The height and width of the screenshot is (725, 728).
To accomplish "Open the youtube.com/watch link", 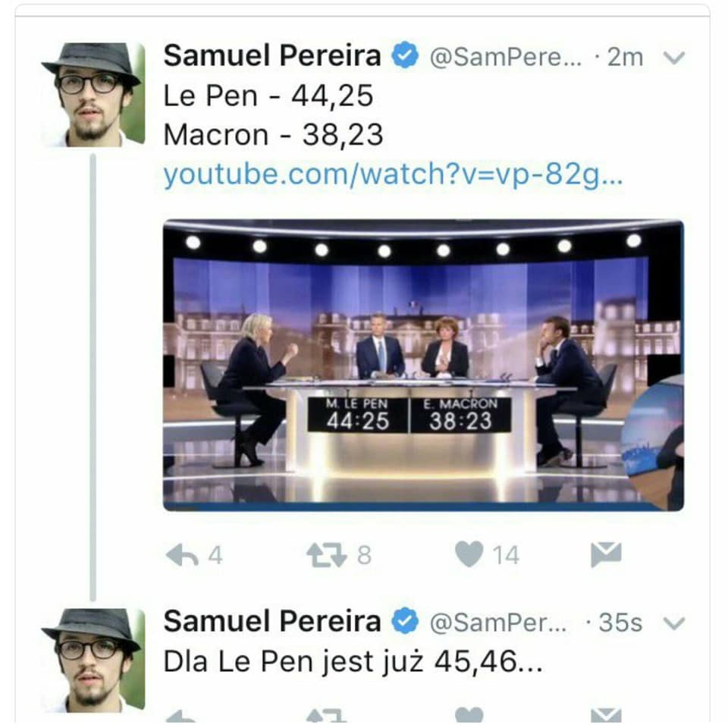I will pos(393,175).
